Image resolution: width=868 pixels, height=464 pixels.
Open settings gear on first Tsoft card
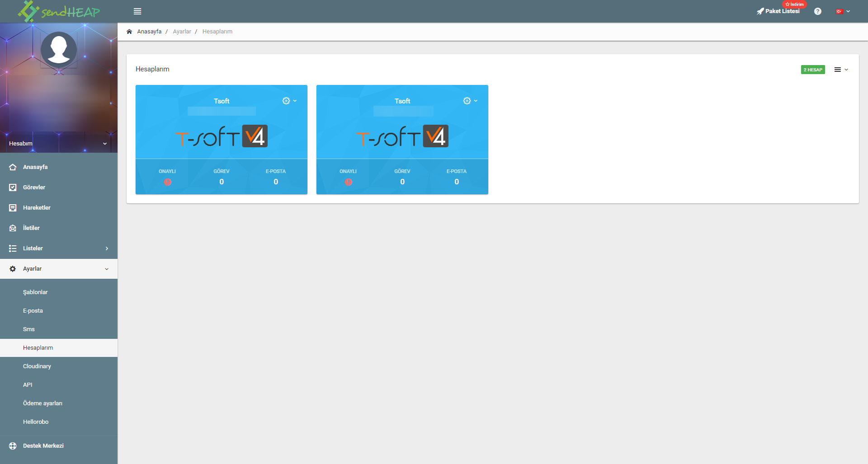pos(289,101)
